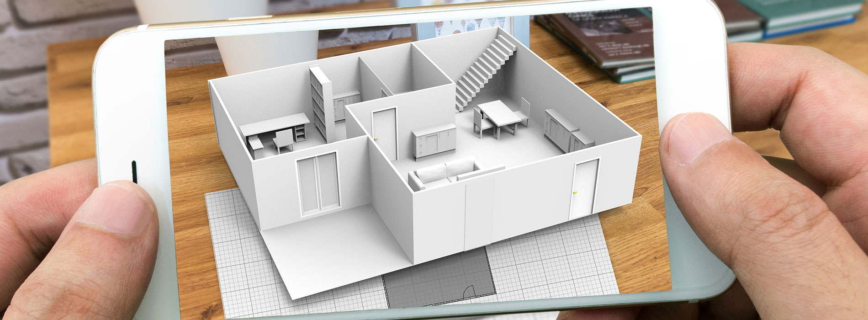Viewport: 868px width, 320px height.
Task: Click the door swing symbol on the grid plan
Action: pyautogui.click(x=468, y=292)
